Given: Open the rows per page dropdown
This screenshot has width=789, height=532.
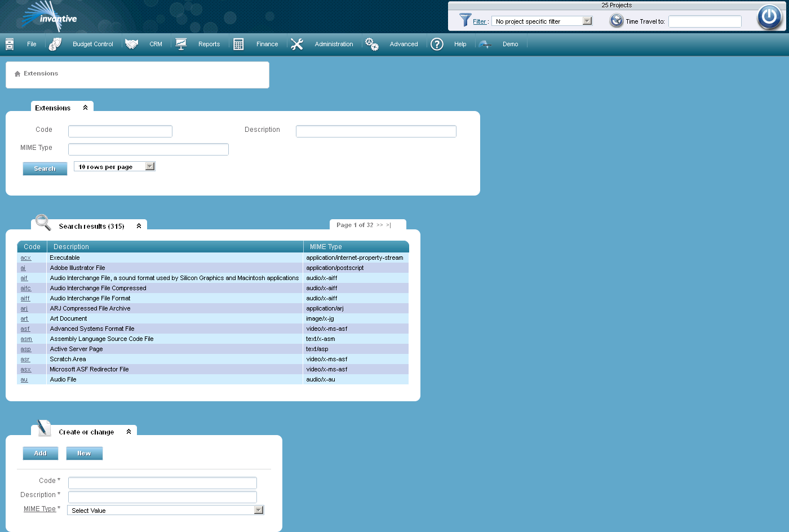Looking at the screenshot, I should (149, 166).
